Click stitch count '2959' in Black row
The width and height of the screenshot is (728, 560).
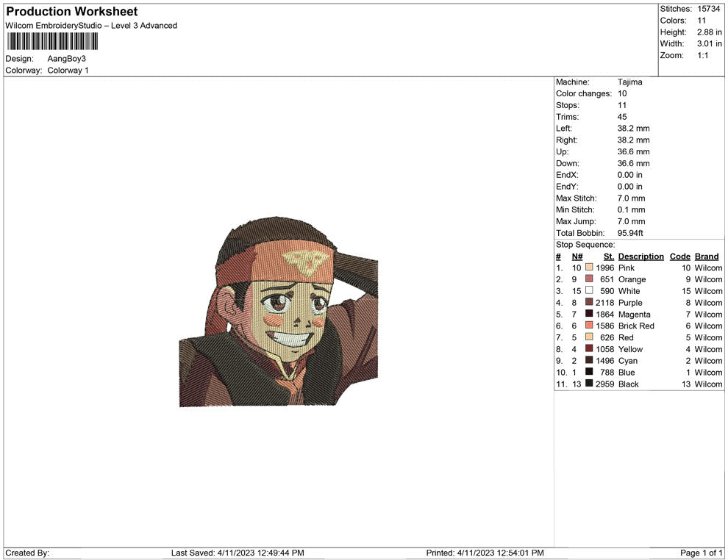tap(605, 384)
